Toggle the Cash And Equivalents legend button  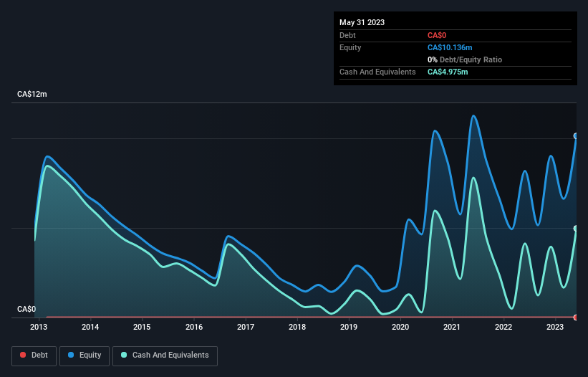tap(165, 355)
